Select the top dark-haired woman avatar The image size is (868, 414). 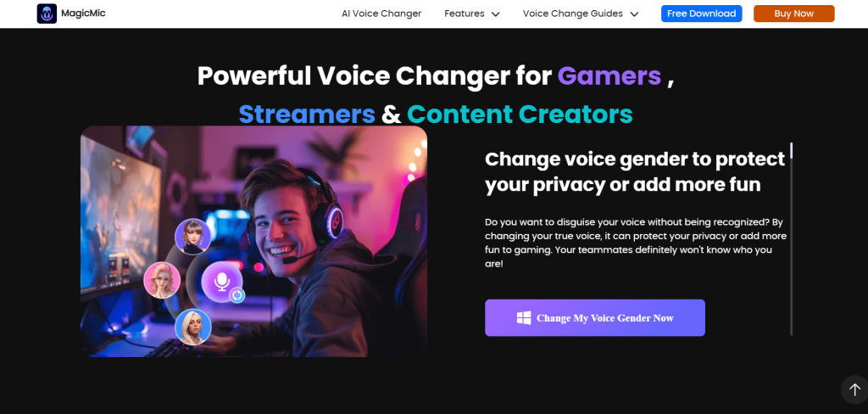point(192,237)
